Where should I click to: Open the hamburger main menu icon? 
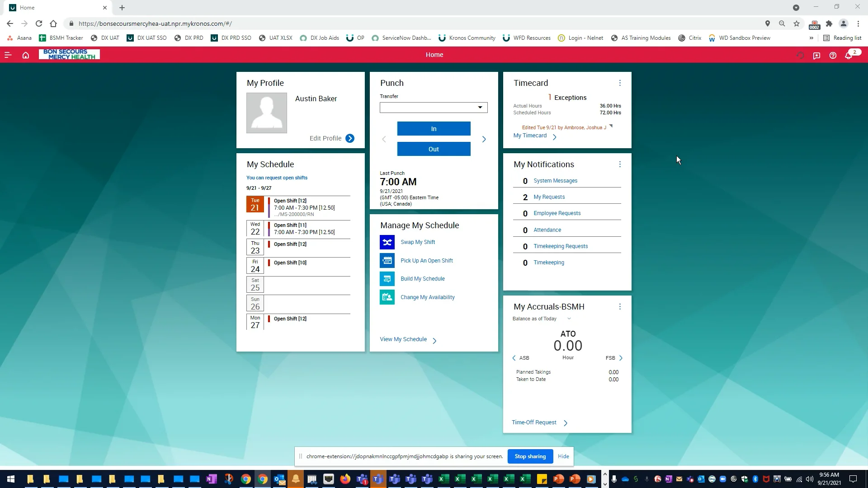coord(8,55)
